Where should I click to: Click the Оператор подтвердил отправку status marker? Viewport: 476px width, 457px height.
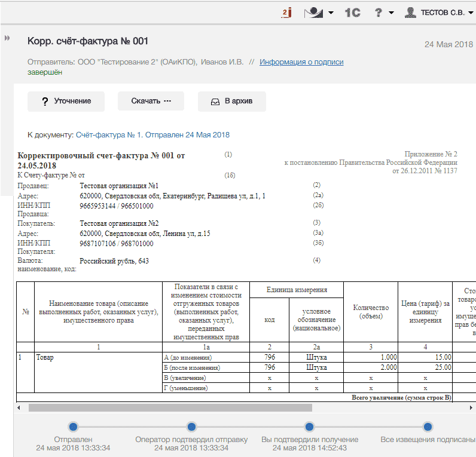[191, 427]
